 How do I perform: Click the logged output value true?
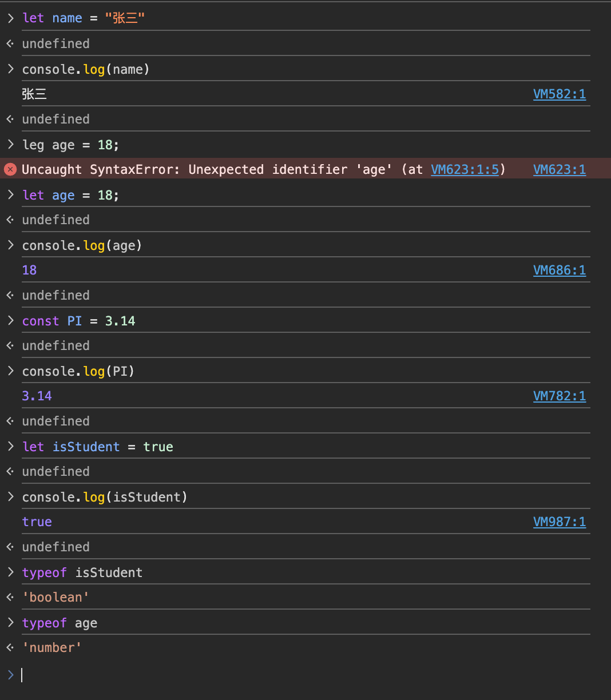(37, 522)
